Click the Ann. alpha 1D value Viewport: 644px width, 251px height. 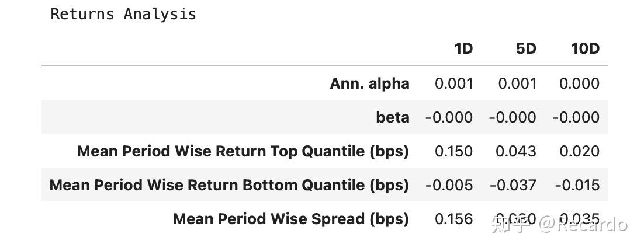click(x=453, y=83)
